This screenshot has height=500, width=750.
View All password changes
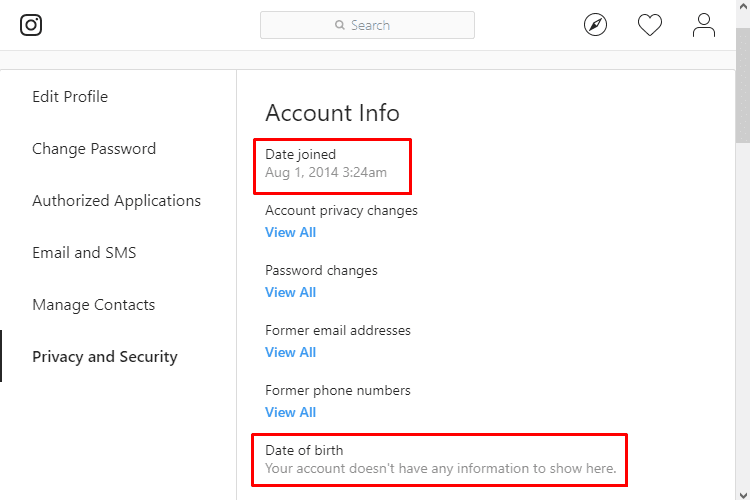click(x=290, y=292)
